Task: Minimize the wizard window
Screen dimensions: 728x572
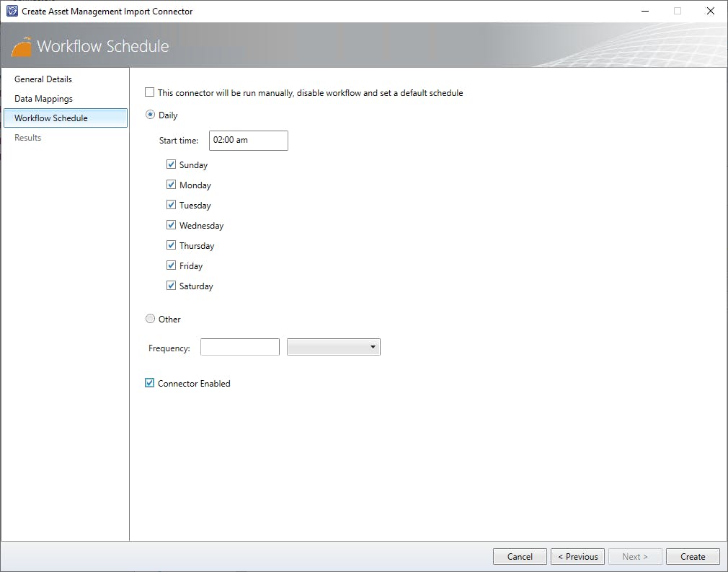Action: (645, 11)
